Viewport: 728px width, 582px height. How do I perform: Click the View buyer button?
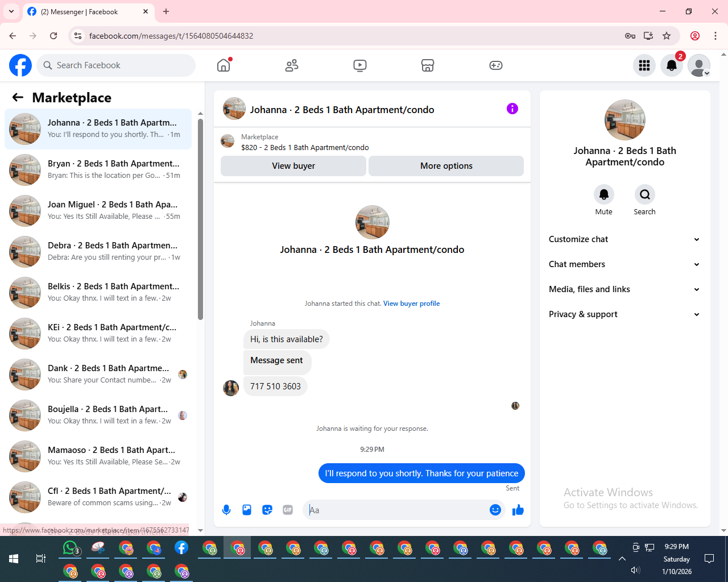[293, 166]
